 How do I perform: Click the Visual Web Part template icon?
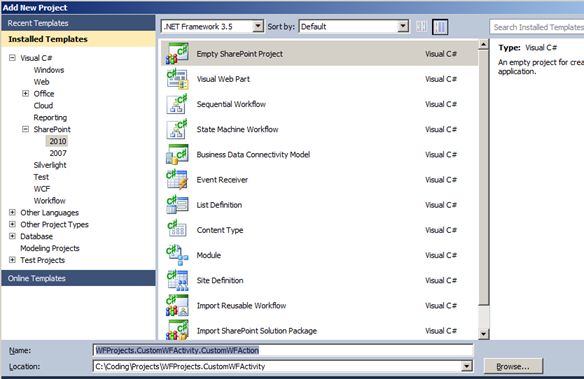177,79
